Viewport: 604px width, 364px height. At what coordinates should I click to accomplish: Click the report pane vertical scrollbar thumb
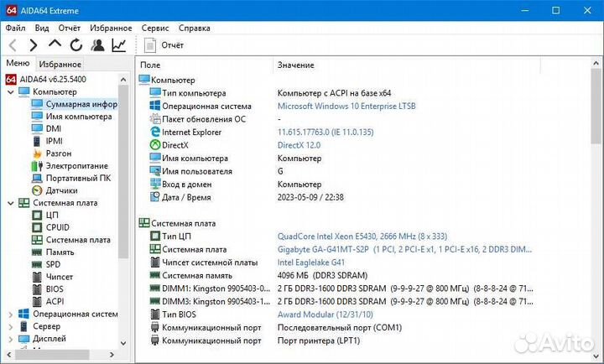[x=596, y=106]
